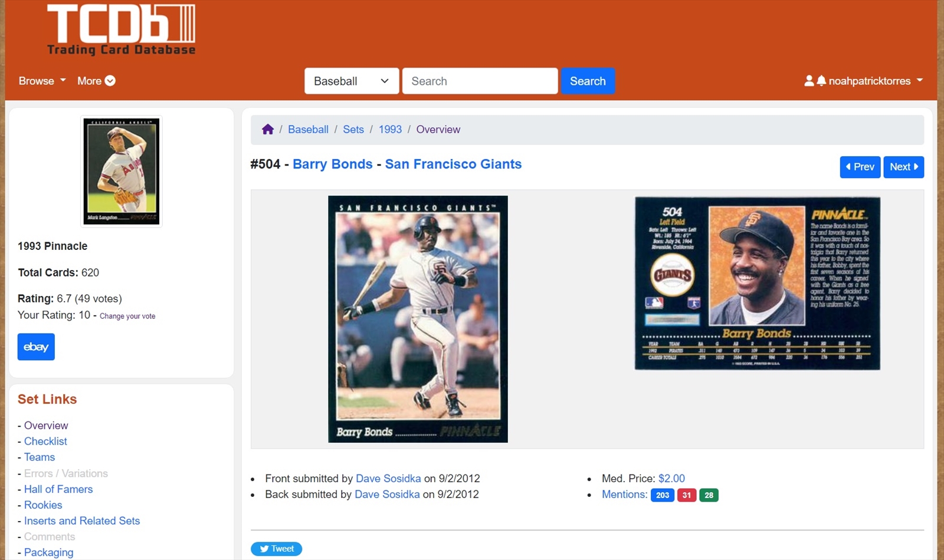Viewport: 944px width, 560px height.
Task: Click the green 28 mentions badge
Action: tap(709, 495)
